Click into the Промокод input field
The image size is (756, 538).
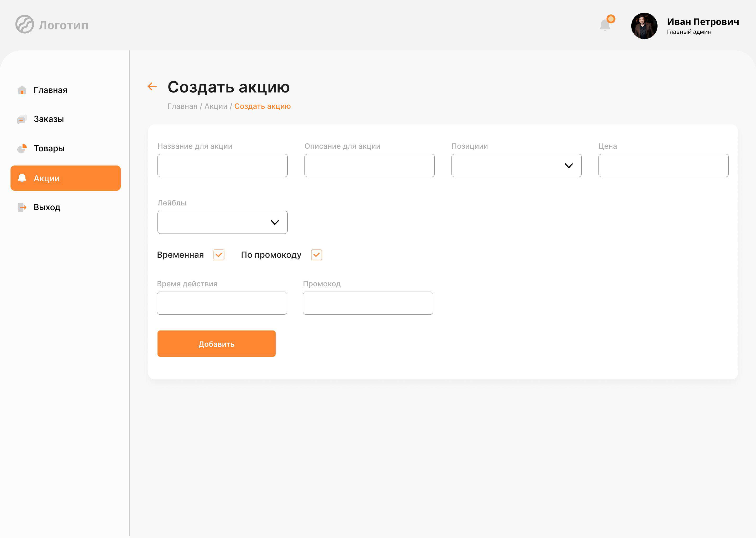click(x=368, y=303)
